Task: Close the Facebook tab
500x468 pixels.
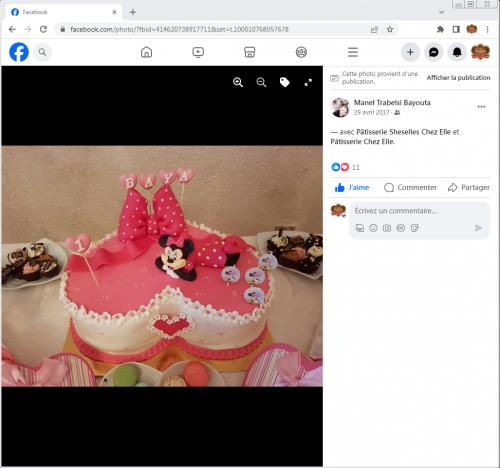Action: click(114, 12)
